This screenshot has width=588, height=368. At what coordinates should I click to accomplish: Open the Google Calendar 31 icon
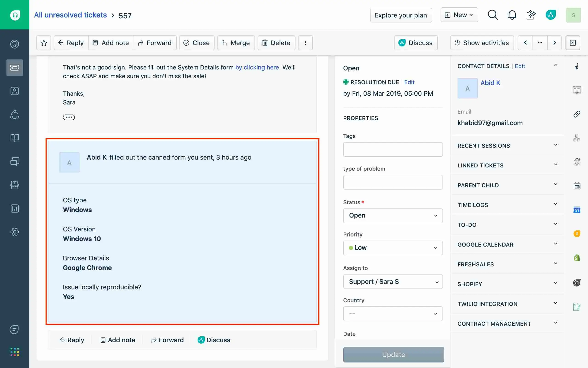(x=577, y=210)
